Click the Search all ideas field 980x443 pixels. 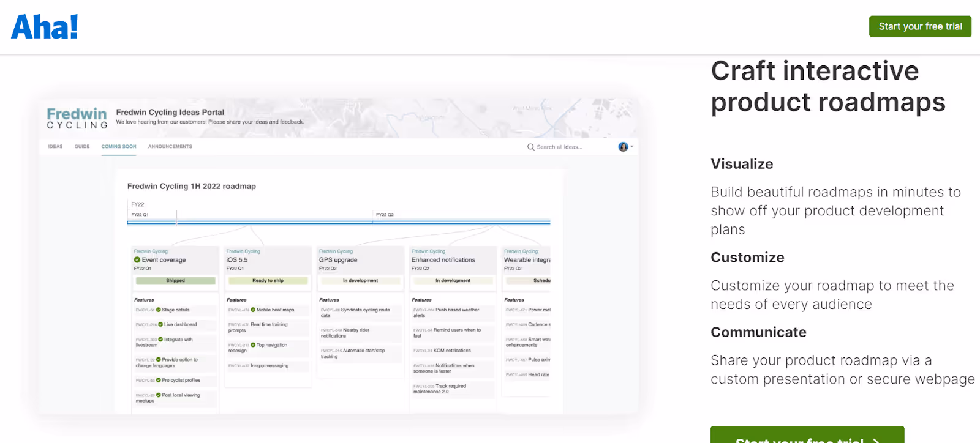tap(559, 147)
